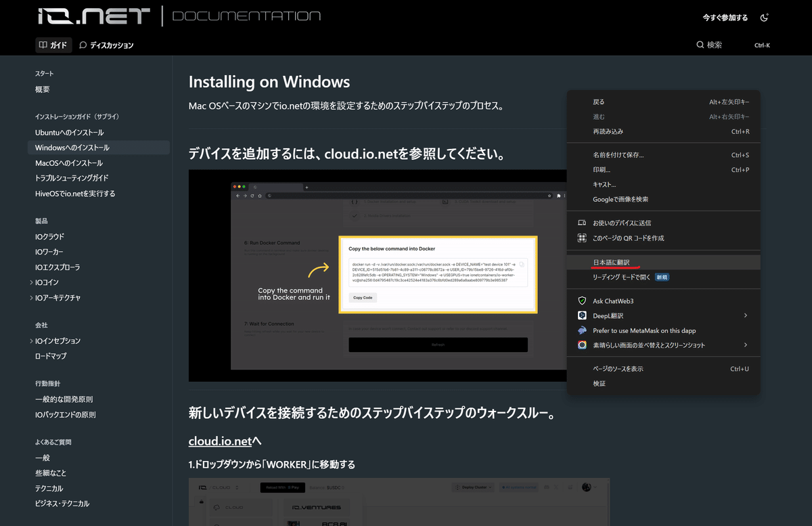Click the Ctrl-K shortcut label
This screenshot has width=812, height=526.
[762, 45]
